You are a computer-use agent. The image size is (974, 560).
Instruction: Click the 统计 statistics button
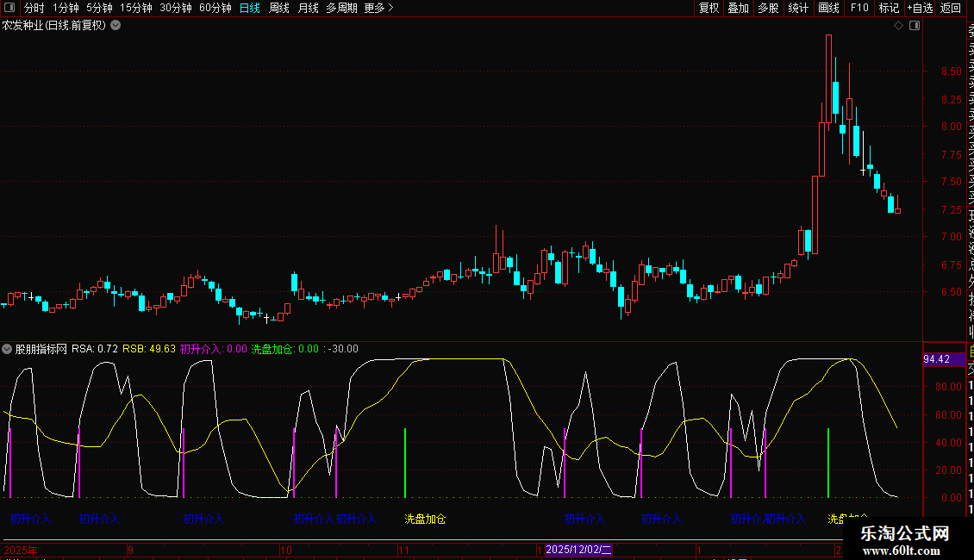799,8
